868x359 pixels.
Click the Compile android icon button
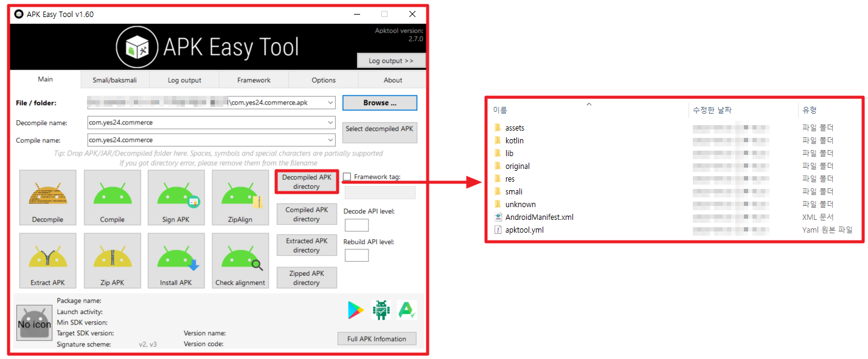[113, 198]
